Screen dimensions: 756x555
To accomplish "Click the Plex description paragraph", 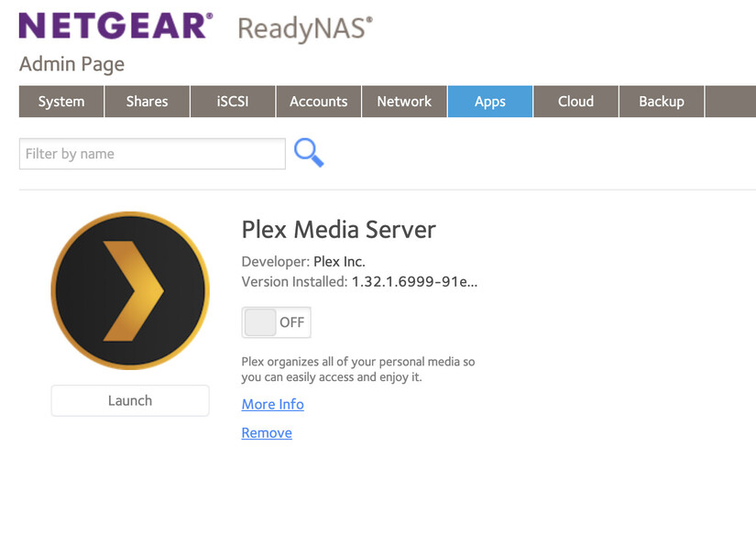I will click(358, 369).
